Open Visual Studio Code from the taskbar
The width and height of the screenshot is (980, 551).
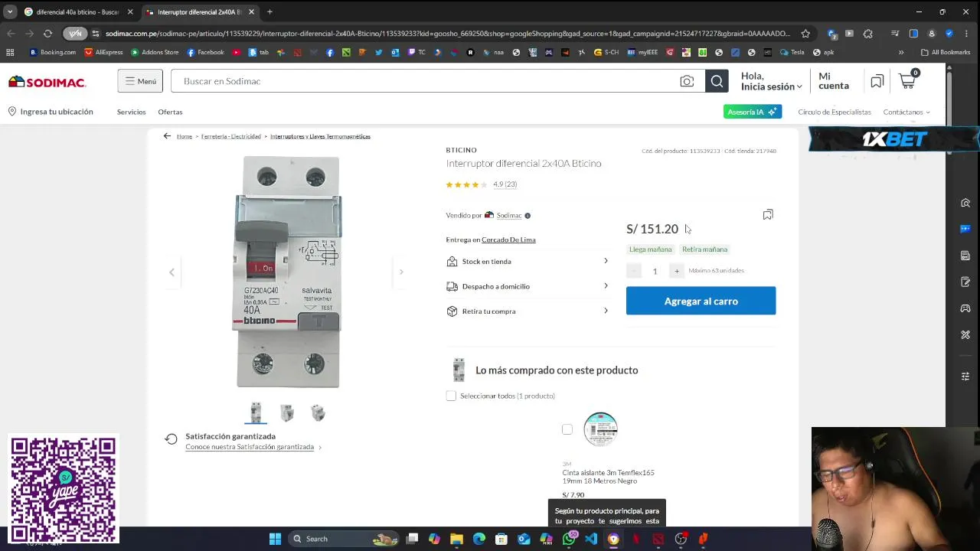[591, 539]
